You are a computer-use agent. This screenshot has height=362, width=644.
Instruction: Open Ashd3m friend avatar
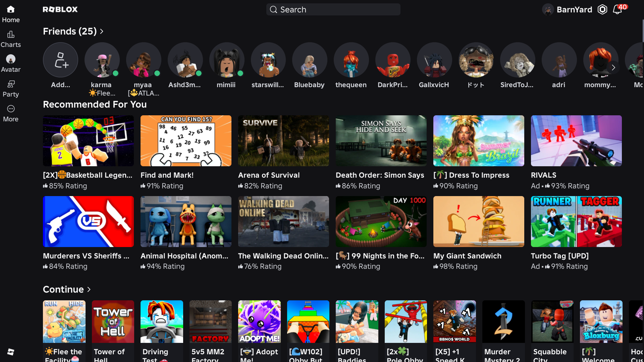[185, 60]
